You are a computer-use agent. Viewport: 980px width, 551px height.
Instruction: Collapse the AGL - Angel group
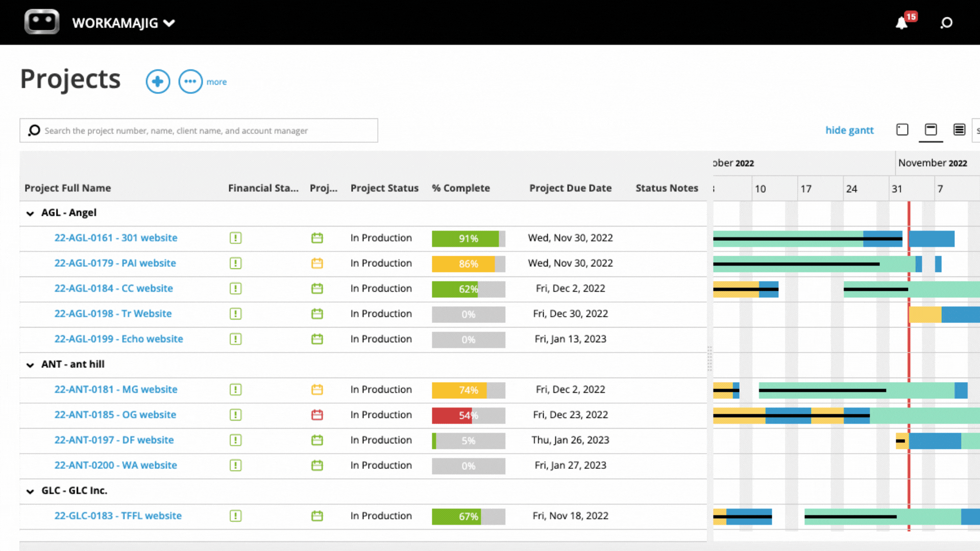[x=30, y=214]
